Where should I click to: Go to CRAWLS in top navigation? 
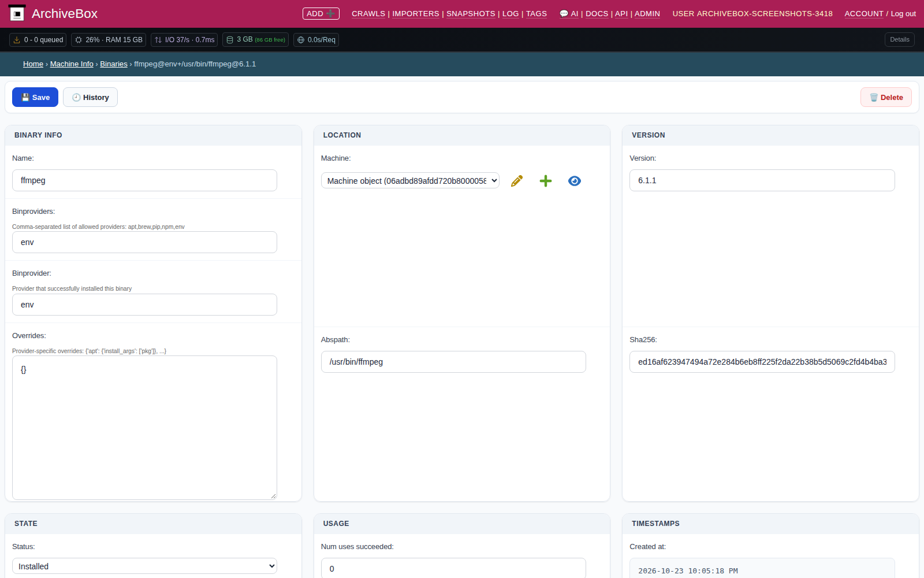point(368,13)
